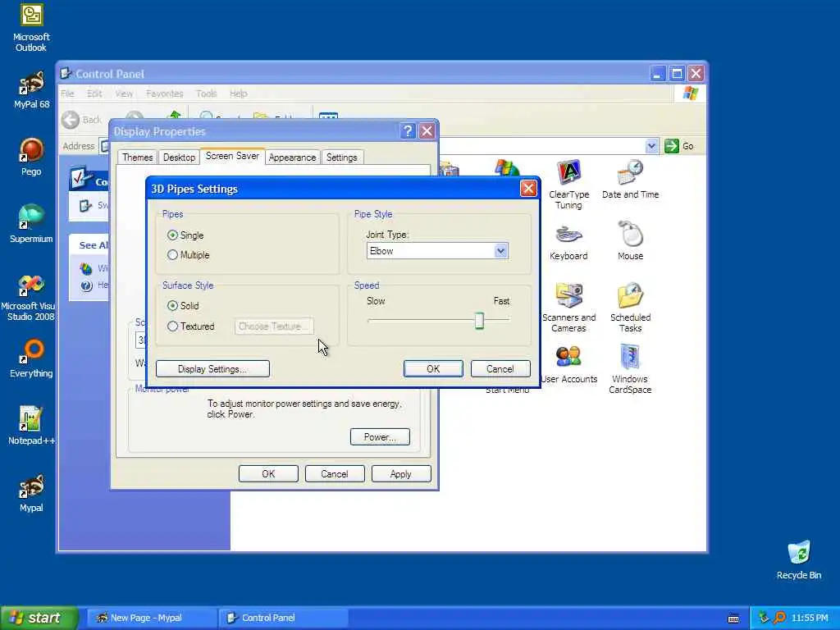Click OK in 3D Pipes Settings
This screenshot has height=630, width=840.
pos(433,368)
